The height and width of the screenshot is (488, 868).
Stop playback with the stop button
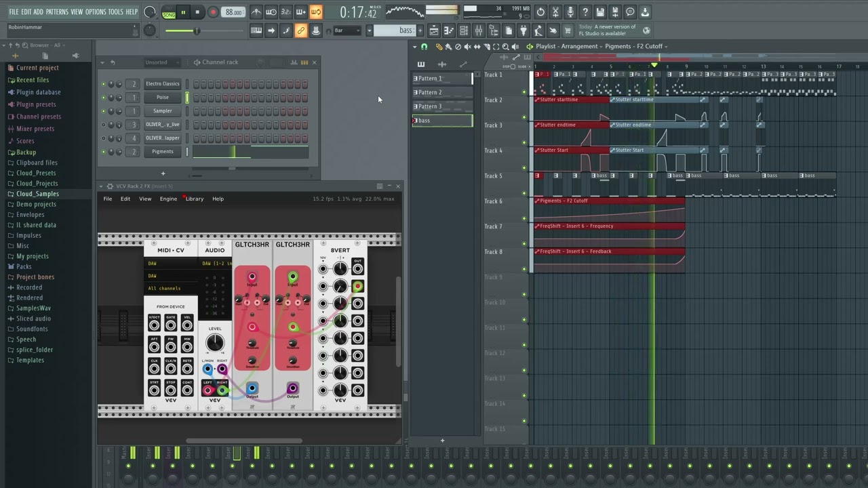click(197, 12)
